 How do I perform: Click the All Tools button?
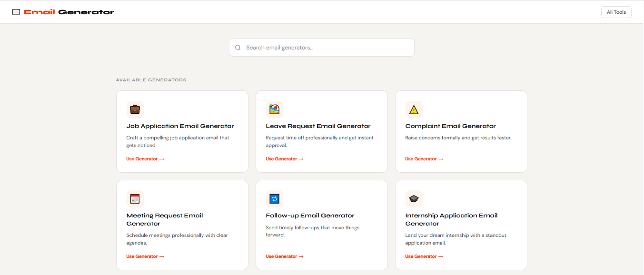616,12
